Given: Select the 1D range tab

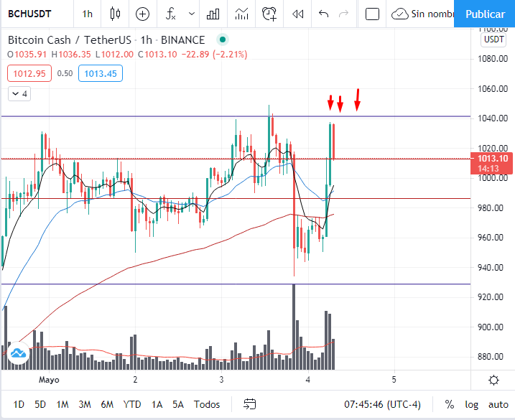Looking at the screenshot, I should pos(19,404).
